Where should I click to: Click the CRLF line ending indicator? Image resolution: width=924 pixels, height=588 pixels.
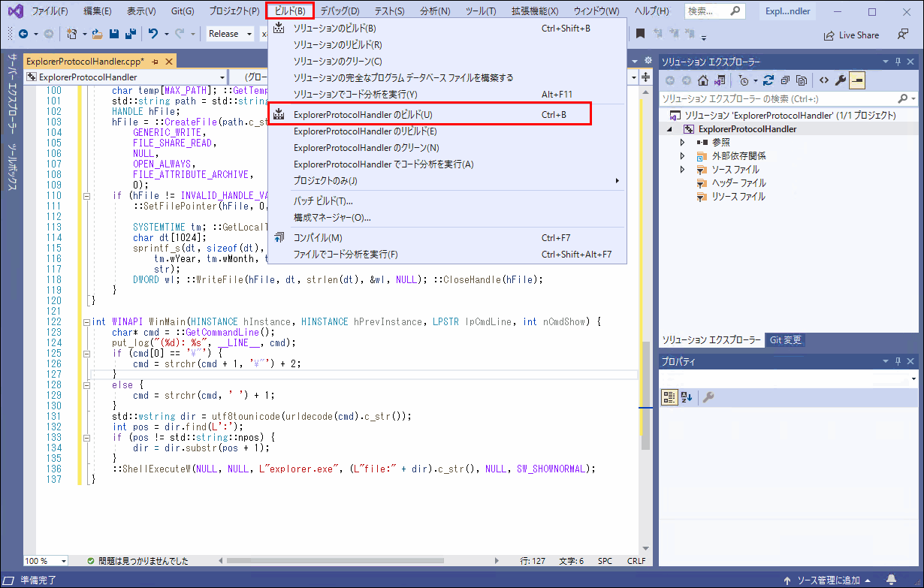pos(636,561)
